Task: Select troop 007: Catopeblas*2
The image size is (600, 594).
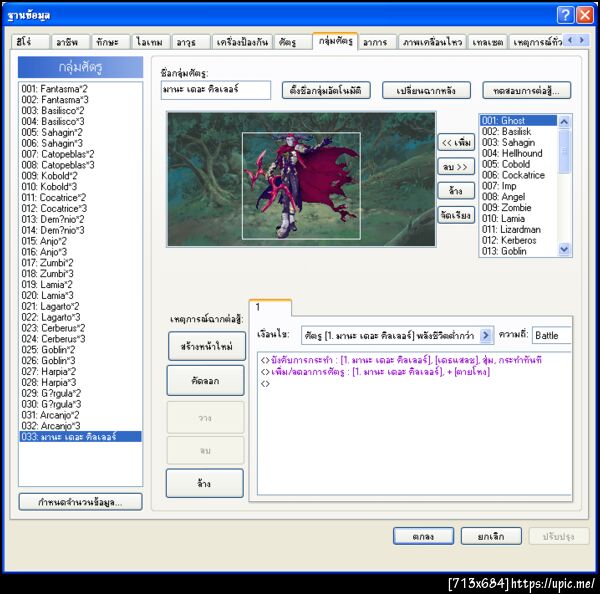Action: (x=80, y=154)
